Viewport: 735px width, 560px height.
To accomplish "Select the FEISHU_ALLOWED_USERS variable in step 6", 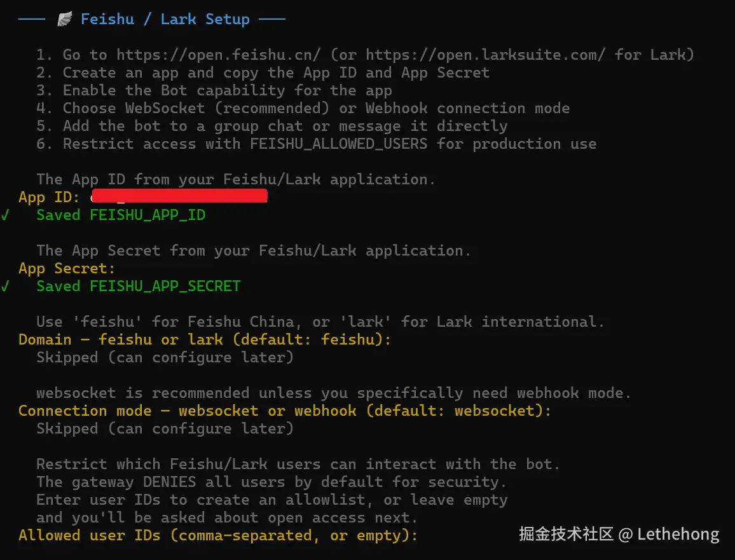I will (x=338, y=144).
